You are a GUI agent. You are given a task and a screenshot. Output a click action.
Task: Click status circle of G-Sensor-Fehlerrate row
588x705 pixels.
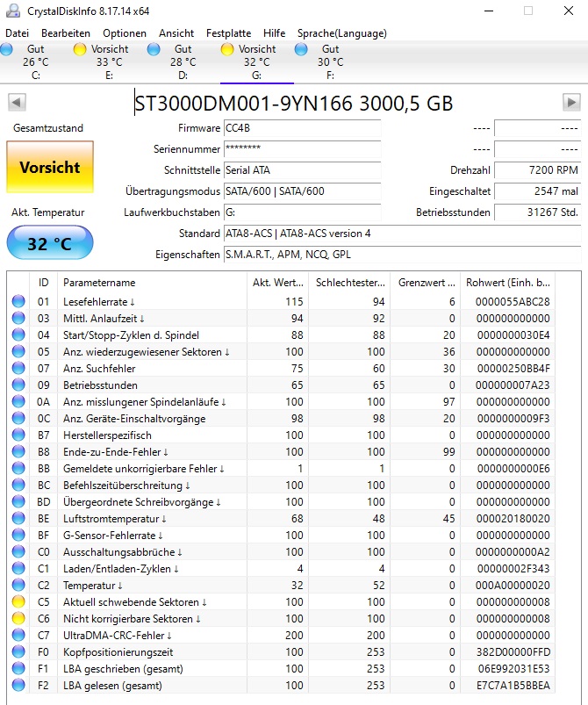pyautogui.click(x=18, y=535)
